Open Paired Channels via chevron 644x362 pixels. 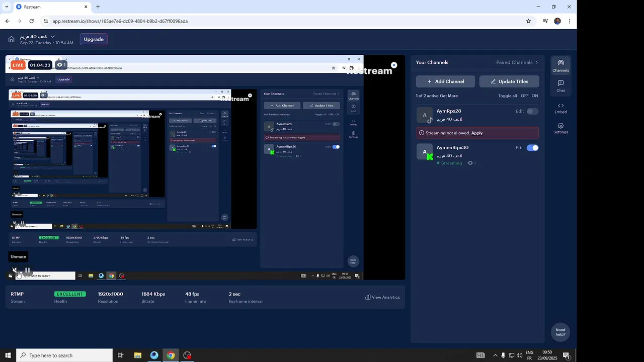click(x=536, y=62)
